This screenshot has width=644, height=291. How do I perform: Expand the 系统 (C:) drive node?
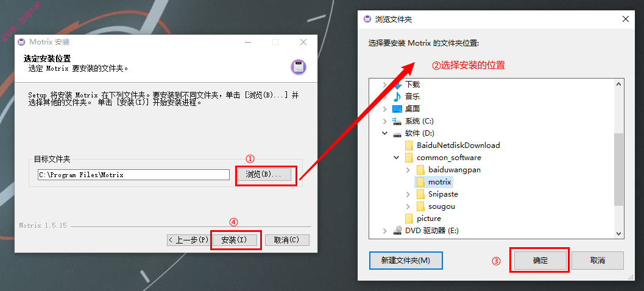click(385, 121)
